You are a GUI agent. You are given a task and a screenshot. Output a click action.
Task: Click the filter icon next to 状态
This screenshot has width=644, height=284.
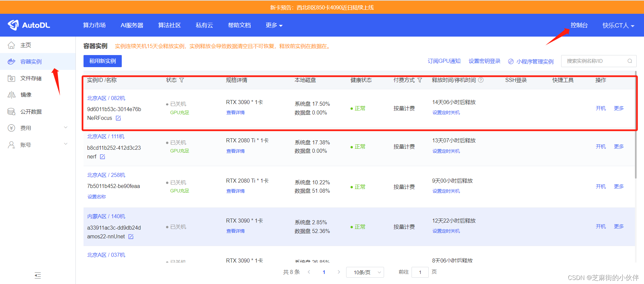click(x=181, y=80)
